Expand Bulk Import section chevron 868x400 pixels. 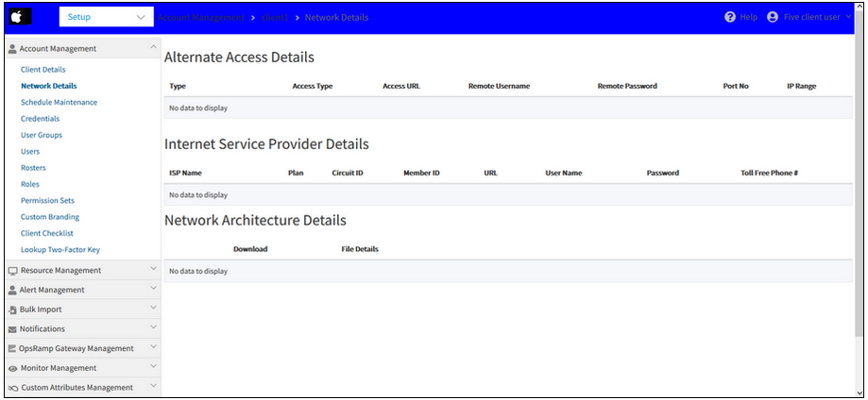point(153,308)
